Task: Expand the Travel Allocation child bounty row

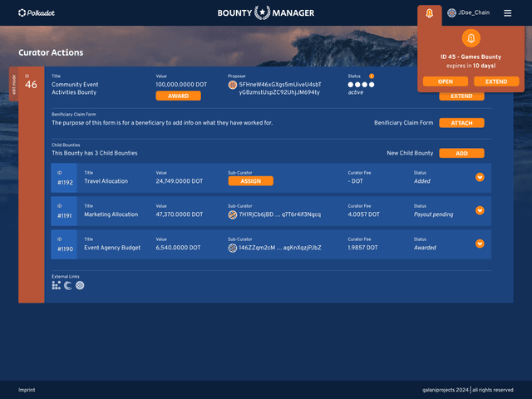Action: click(480, 177)
